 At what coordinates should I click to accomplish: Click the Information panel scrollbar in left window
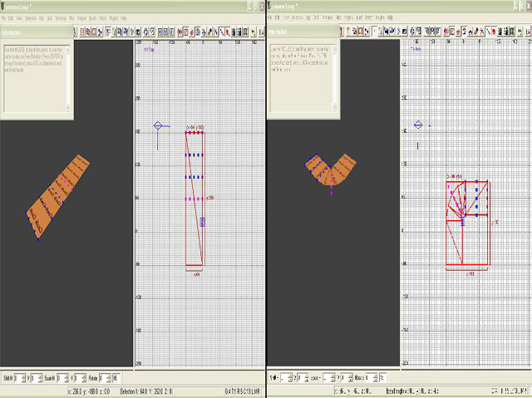(67, 79)
